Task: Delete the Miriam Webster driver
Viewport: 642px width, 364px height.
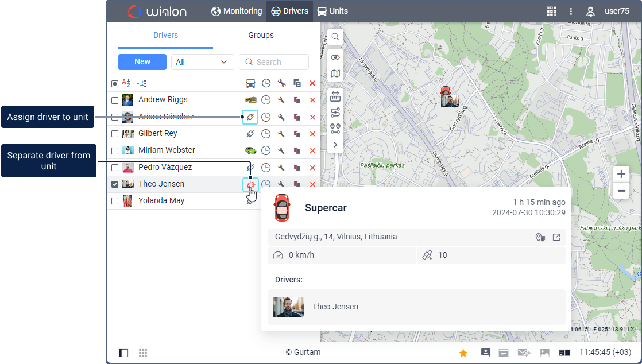Action: [x=312, y=150]
